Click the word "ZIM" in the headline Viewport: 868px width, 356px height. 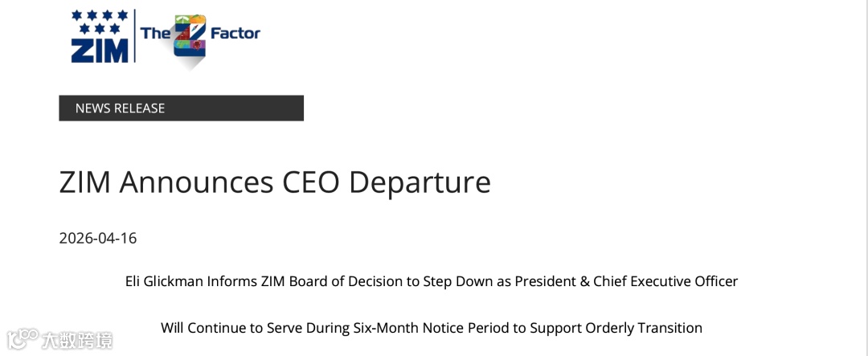coord(84,182)
